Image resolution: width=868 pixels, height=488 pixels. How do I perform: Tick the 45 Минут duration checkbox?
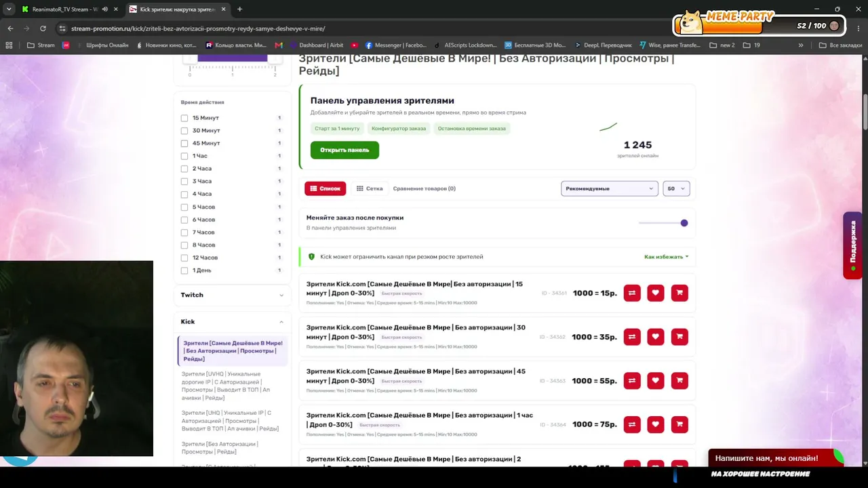pos(184,143)
